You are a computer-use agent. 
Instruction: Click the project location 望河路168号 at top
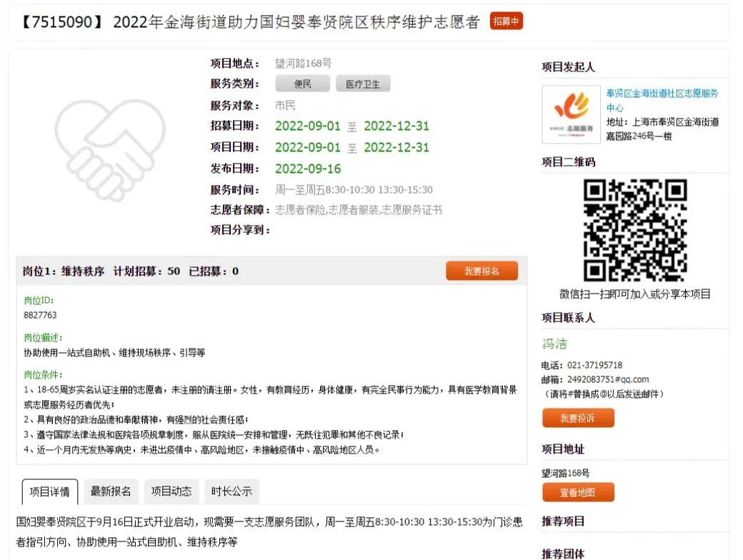[x=303, y=63]
